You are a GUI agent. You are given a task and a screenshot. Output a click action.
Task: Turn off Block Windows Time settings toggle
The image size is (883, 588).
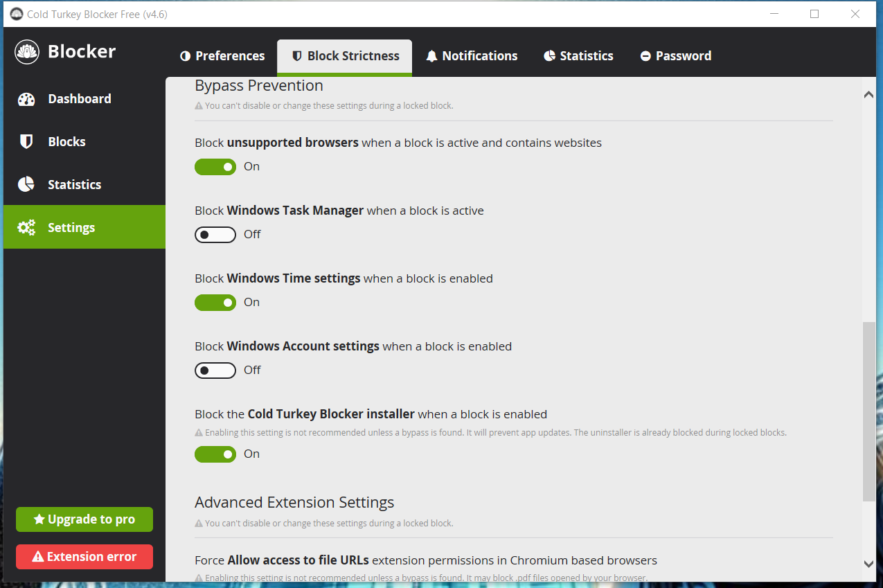point(215,303)
